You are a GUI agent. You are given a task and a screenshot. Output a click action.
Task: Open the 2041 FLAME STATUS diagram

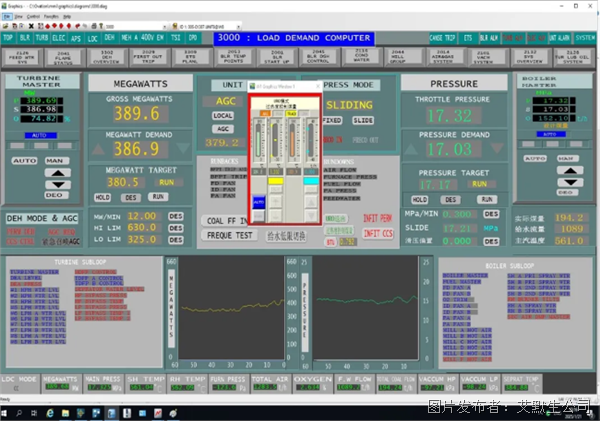(x=64, y=58)
